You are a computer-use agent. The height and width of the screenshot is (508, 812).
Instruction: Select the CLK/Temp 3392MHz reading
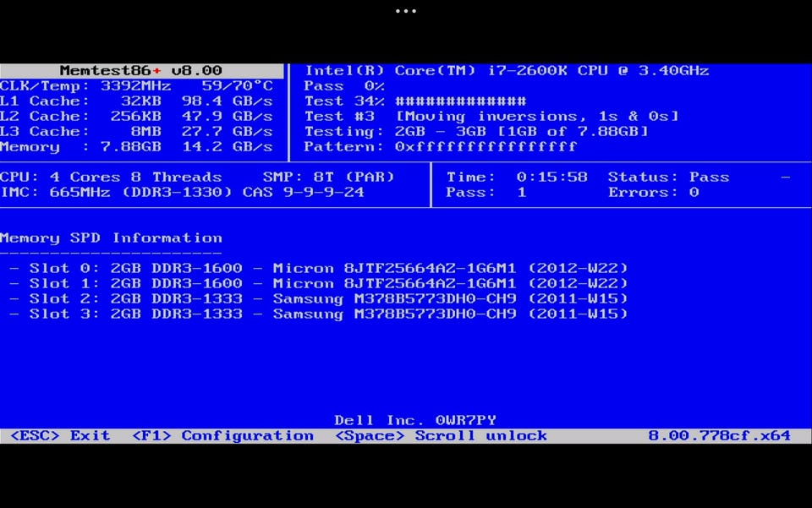85,86
